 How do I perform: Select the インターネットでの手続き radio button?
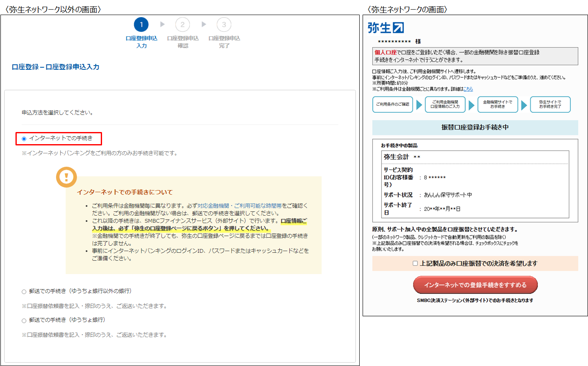point(24,139)
